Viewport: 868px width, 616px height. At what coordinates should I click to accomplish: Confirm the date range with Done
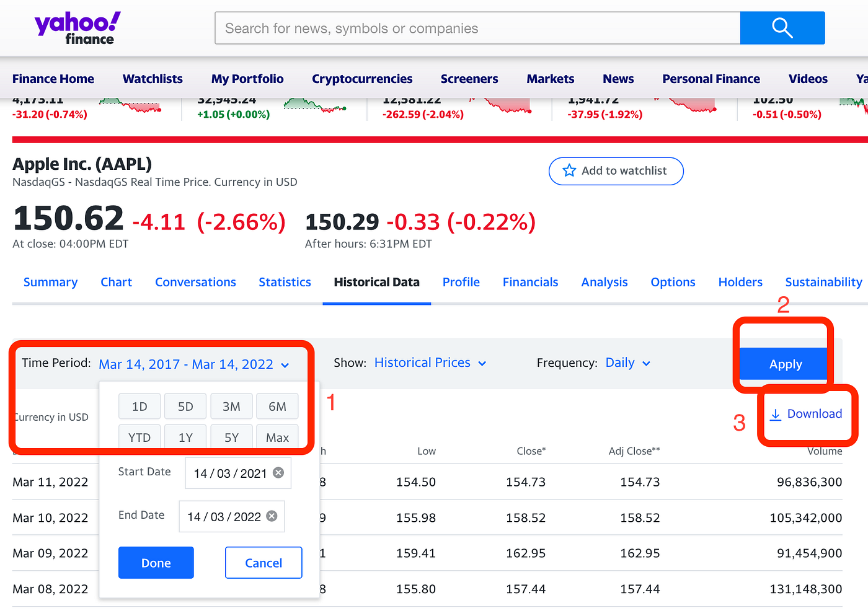pos(156,563)
